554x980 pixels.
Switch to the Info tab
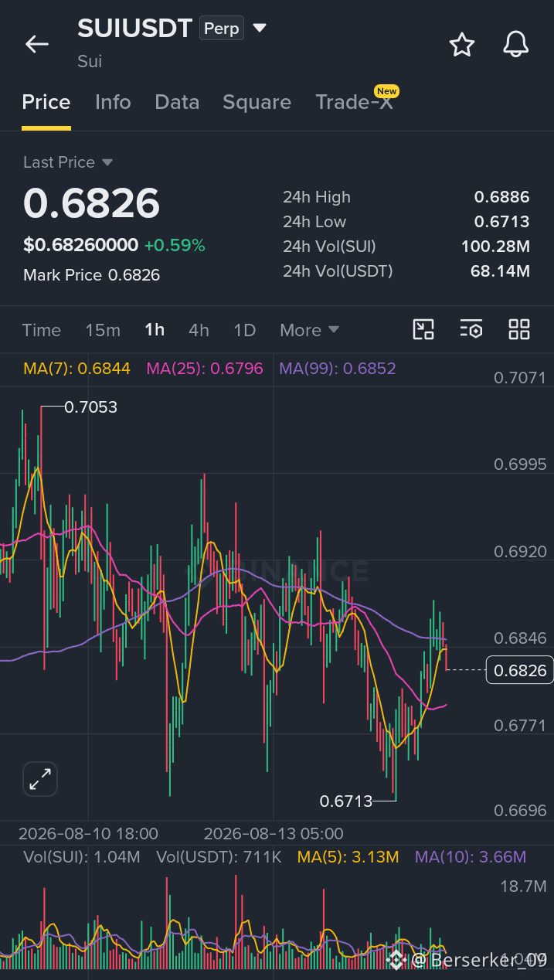point(113,102)
